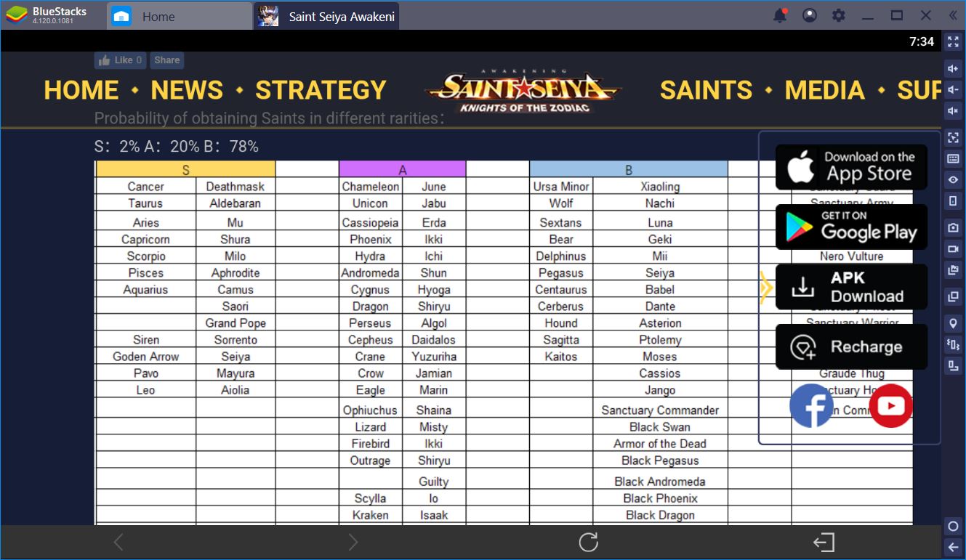This screenshot has width=966, height=560.
Task: Click the purple A rarity header
Action: pos(402,169)
